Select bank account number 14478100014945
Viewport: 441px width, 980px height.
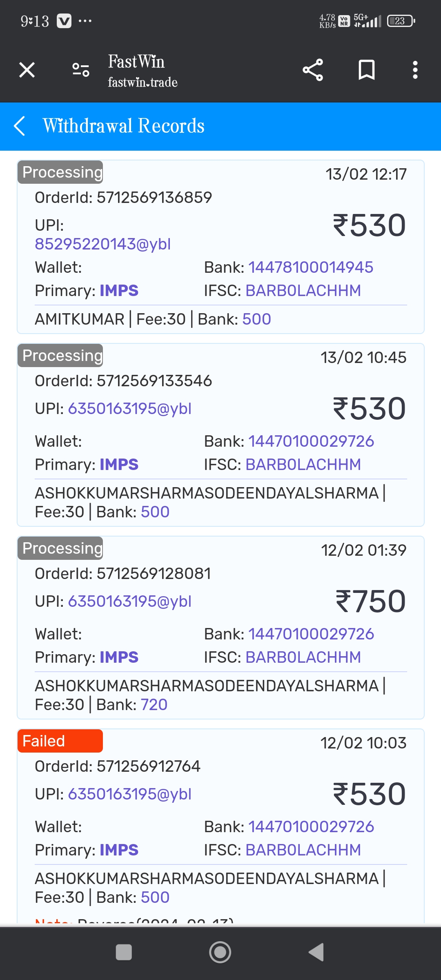tap(311, 267)
